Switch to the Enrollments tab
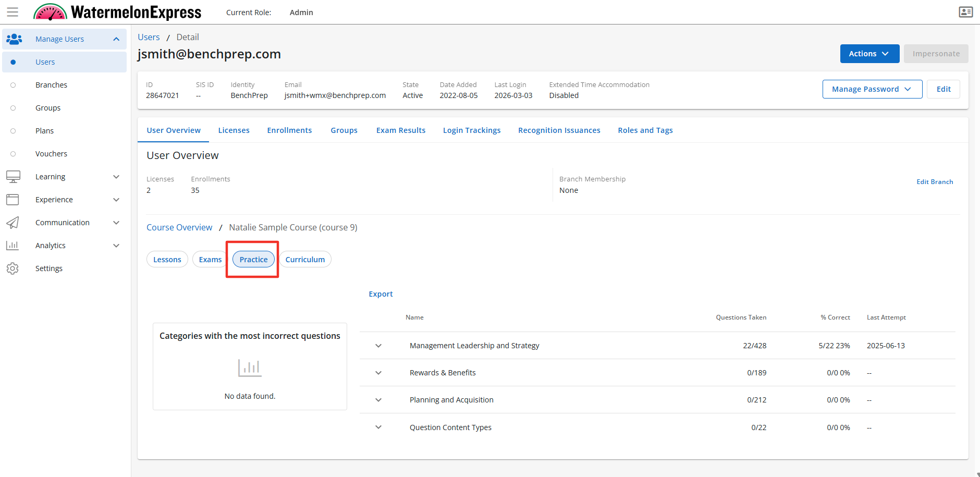This screenshot has height=477, width=980. click(289, 130)
